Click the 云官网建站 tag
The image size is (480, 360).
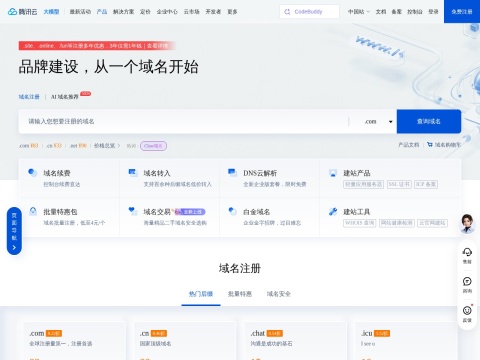pyautogui.click(x=432, y=223)
